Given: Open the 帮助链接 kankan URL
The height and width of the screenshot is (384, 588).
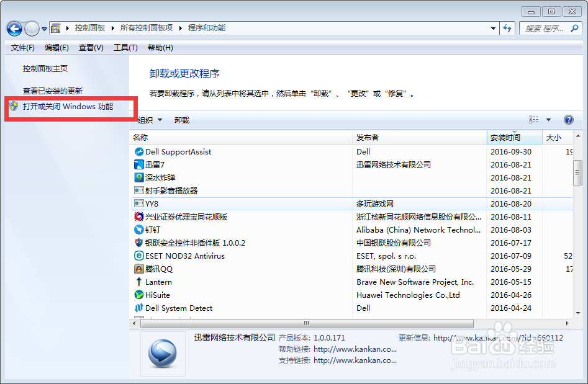Looking at the screenshot, I should [355, 349].
